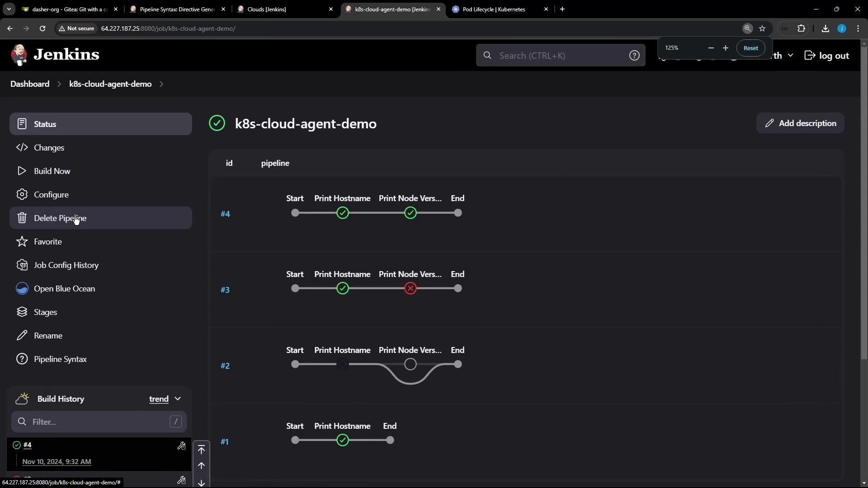Image resolution: width=868 pixels, height=488 pixels.
Task: Click skipped Print Node Version stage in build #2
Action: [x=410, y=364]
